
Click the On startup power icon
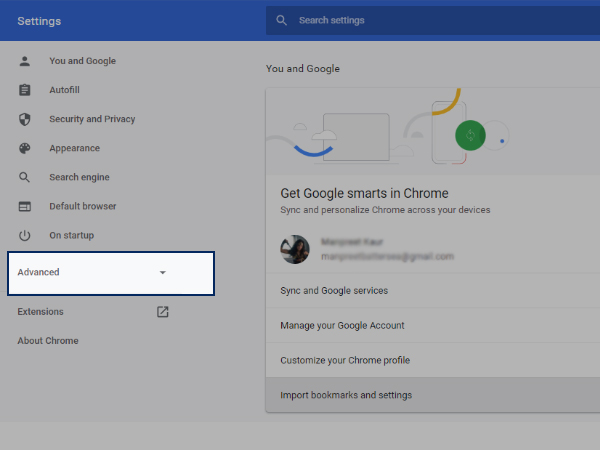click(x=25, y=235)
